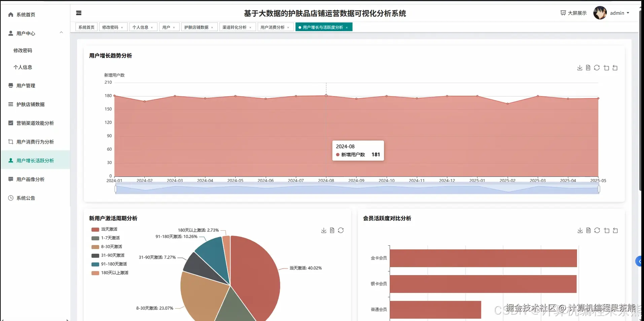The height and width of the screenshot is (321, 644).
Task: Reset area zoom on member activity chart
Action: pyautogui.click(x=615, y=231)
